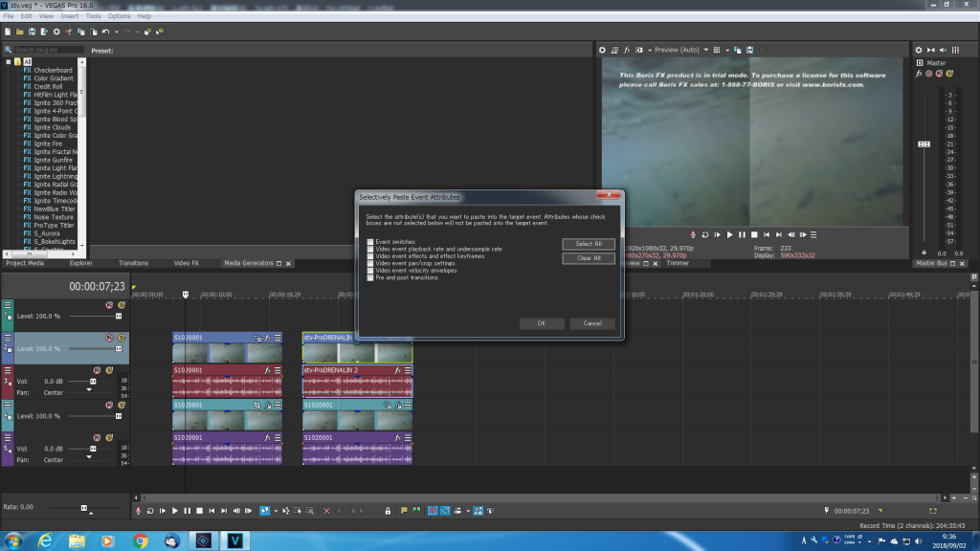The image size is (980, 551).
Task: Open project properties gear icon in toolbar
Action: tap(56, 32)
